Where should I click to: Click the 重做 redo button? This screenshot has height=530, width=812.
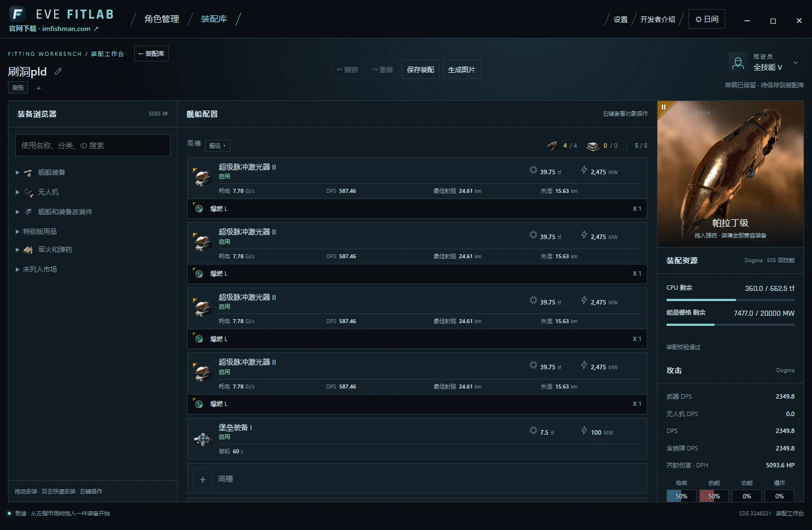[382, 70]
